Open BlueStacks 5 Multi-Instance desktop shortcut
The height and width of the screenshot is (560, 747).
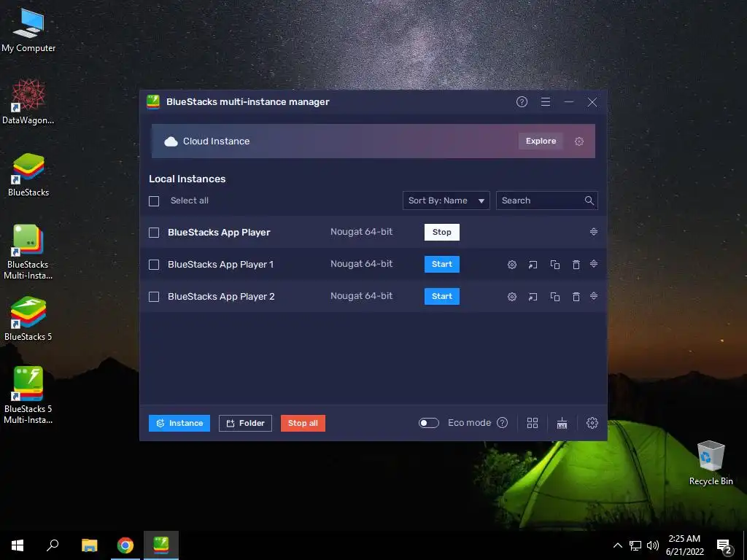tap(28, 395)
